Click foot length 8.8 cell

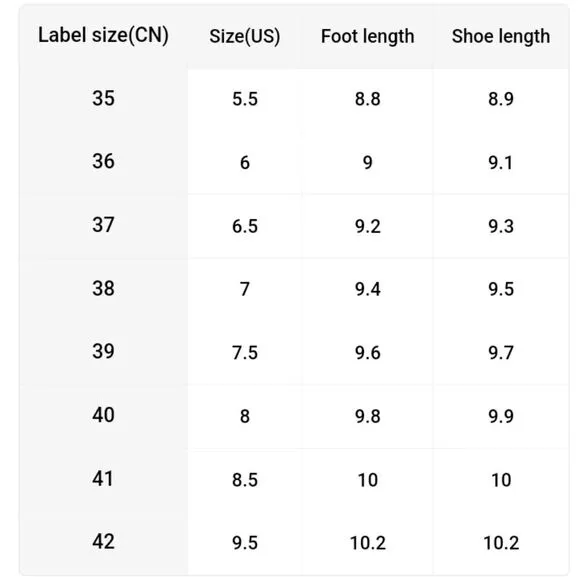pyautogui.click(x=367, y=99)
